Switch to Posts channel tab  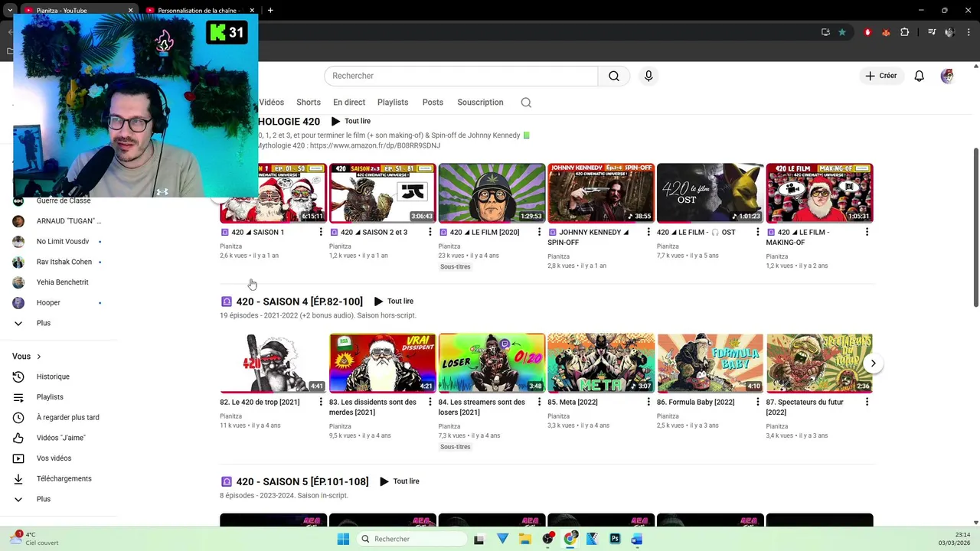[433, 103]
